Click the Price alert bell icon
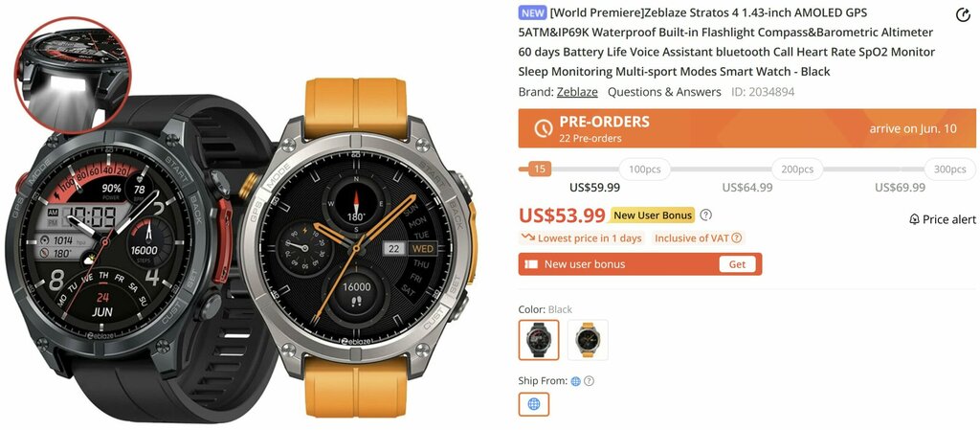The image size is (980, 430). [914, 219]
